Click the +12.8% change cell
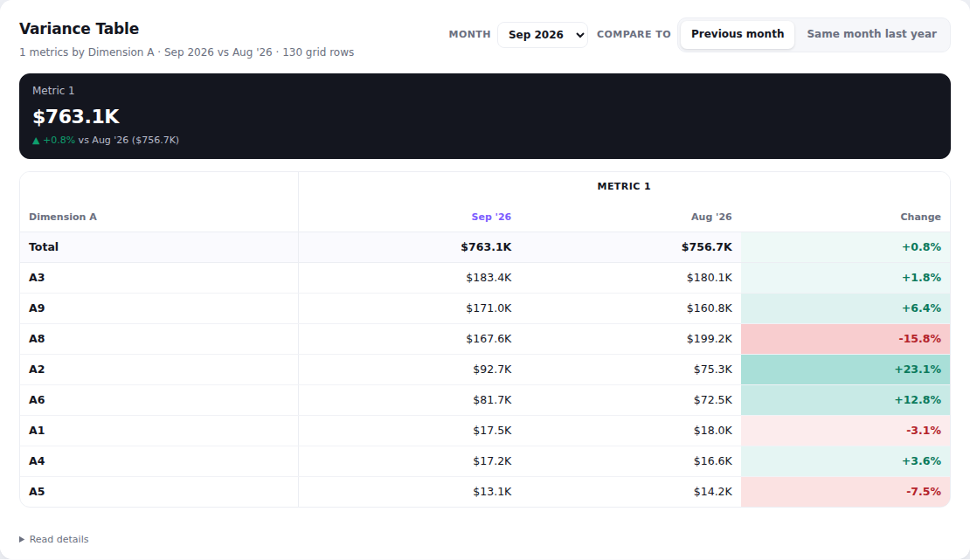Image resolution: width=970 pixels, height=560 pixels. (x=846, y=400)
